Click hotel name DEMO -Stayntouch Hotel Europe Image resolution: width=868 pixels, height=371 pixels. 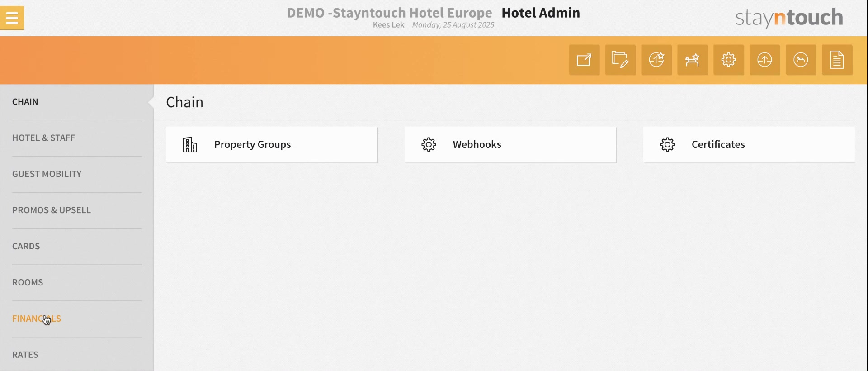coord(389,13)
